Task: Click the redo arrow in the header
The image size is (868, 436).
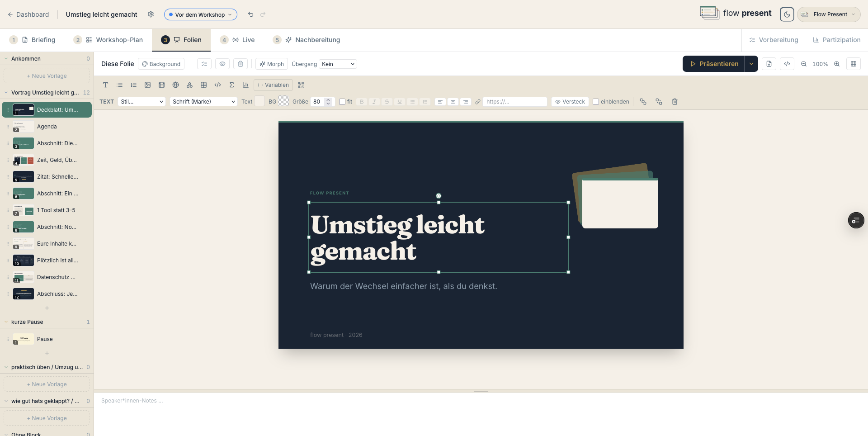Action: [x=263, y=14]
